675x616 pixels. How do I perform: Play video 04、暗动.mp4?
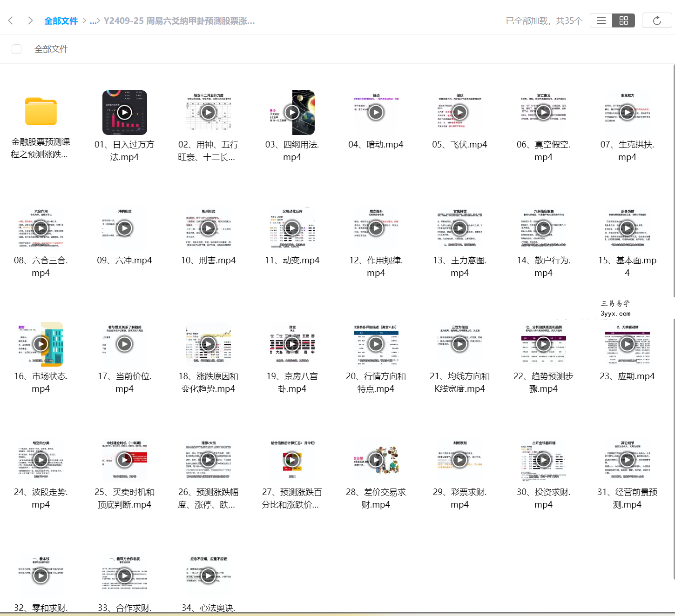tap(376, 112)
